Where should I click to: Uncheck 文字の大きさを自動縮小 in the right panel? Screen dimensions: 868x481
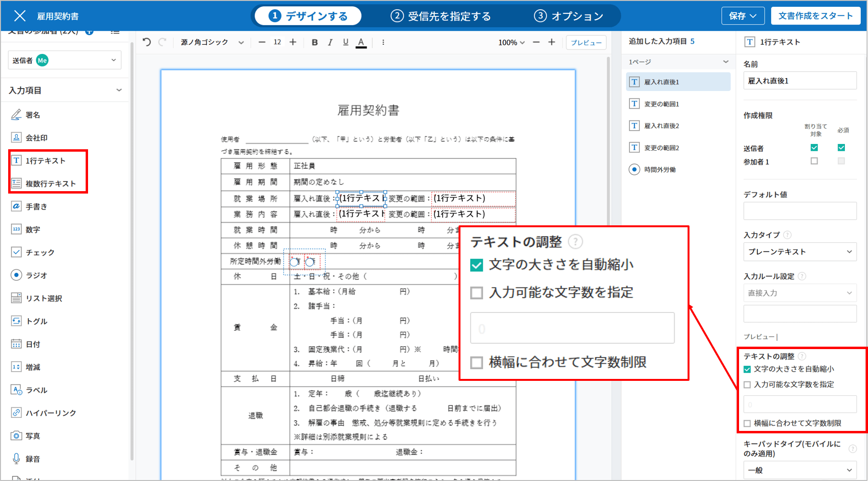(x=747, y=369)
